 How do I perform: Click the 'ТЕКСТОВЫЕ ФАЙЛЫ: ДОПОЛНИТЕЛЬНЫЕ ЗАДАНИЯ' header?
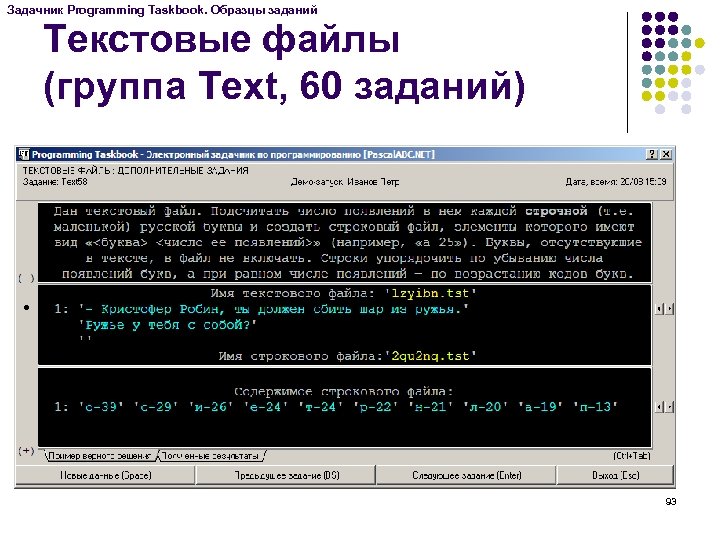coord(135,171)
